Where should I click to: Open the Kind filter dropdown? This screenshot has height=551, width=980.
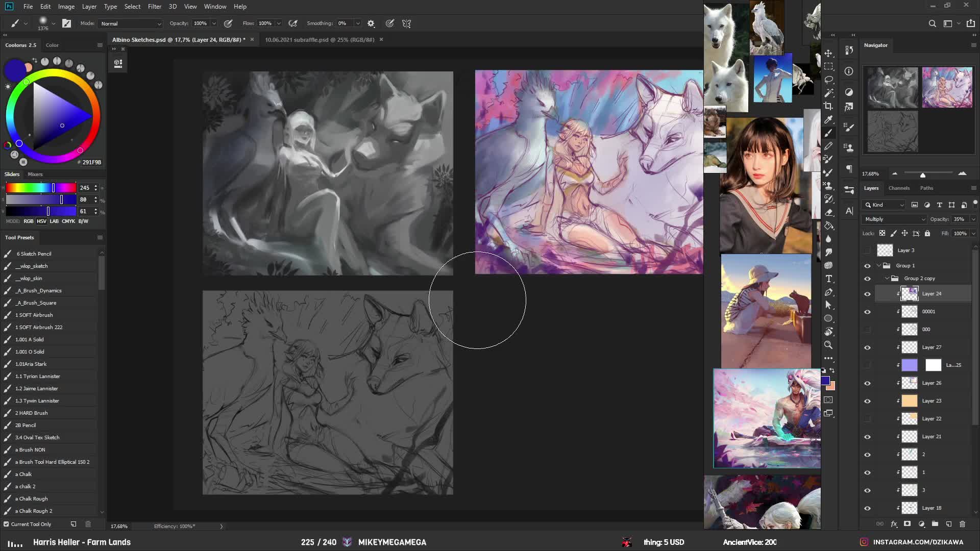885,205
